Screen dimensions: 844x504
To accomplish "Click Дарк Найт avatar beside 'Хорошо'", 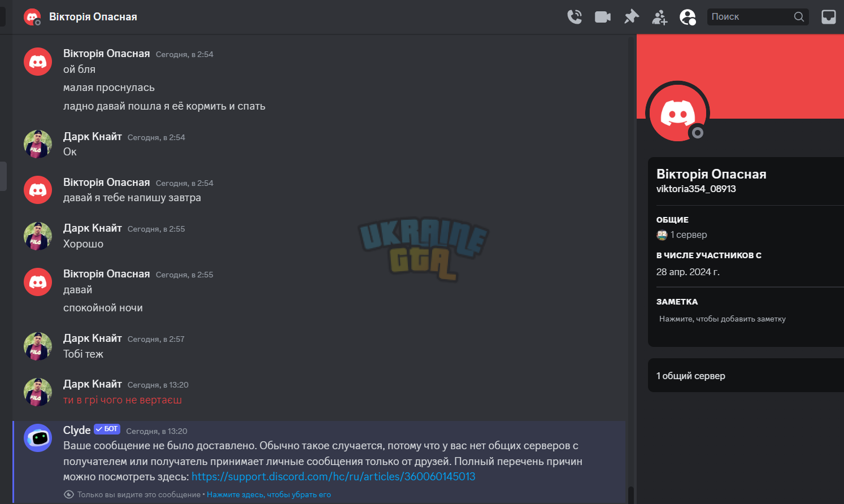I will click(38, 236).
